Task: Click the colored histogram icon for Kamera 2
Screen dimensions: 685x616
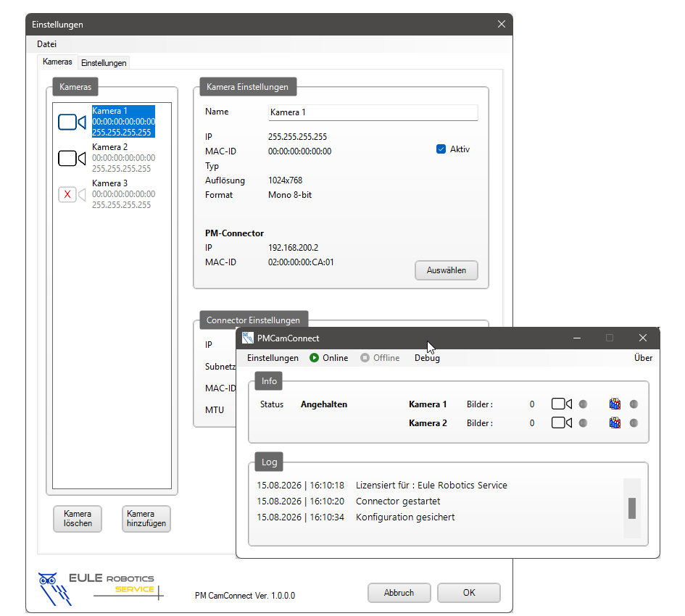Action: 615,423
